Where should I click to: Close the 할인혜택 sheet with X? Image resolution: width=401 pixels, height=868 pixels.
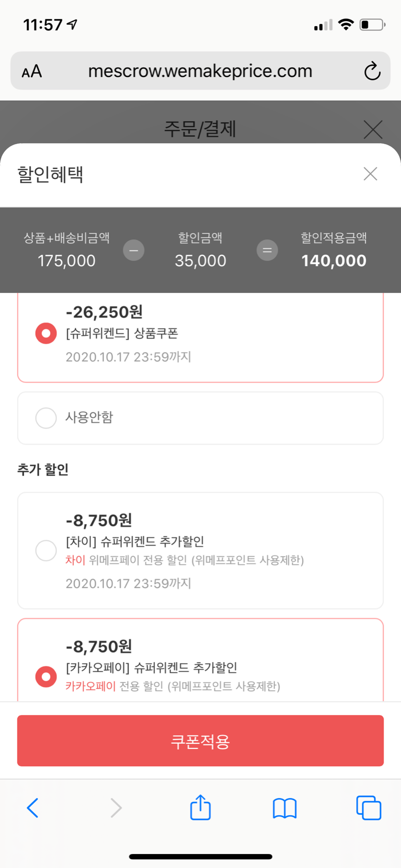pyautogui.click(x=370, y=174)
